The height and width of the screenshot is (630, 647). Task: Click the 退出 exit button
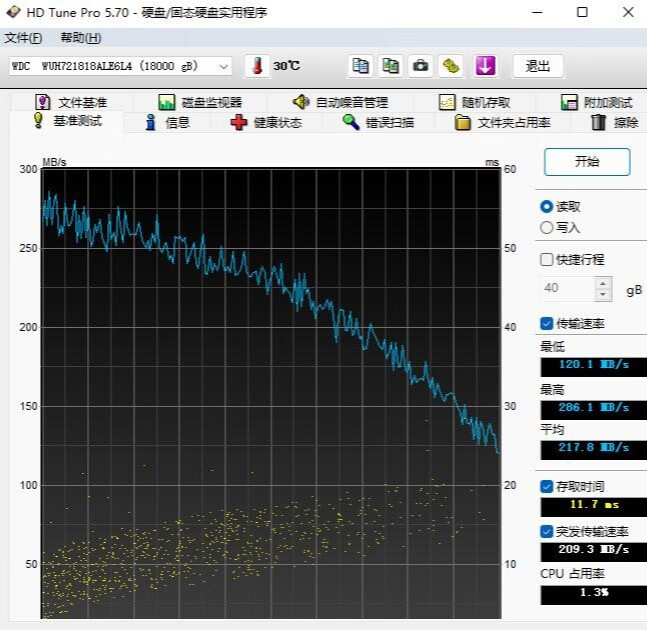coord(538,66)
